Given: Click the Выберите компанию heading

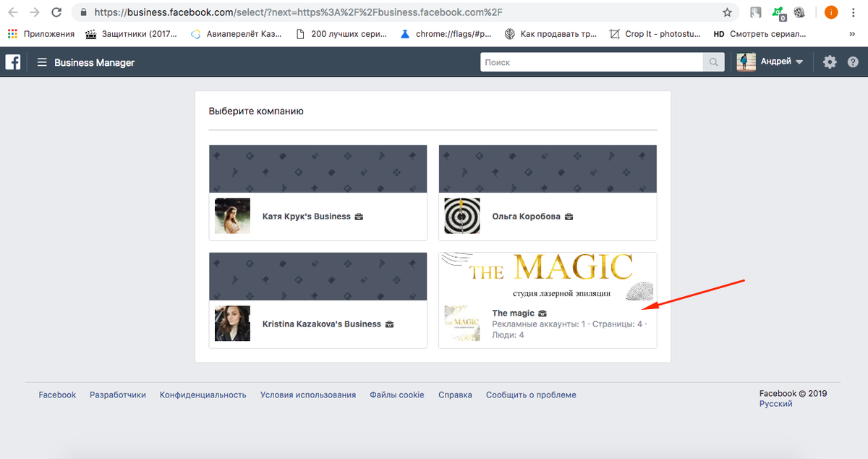Looking at the screenshot, I should point(256,111).
